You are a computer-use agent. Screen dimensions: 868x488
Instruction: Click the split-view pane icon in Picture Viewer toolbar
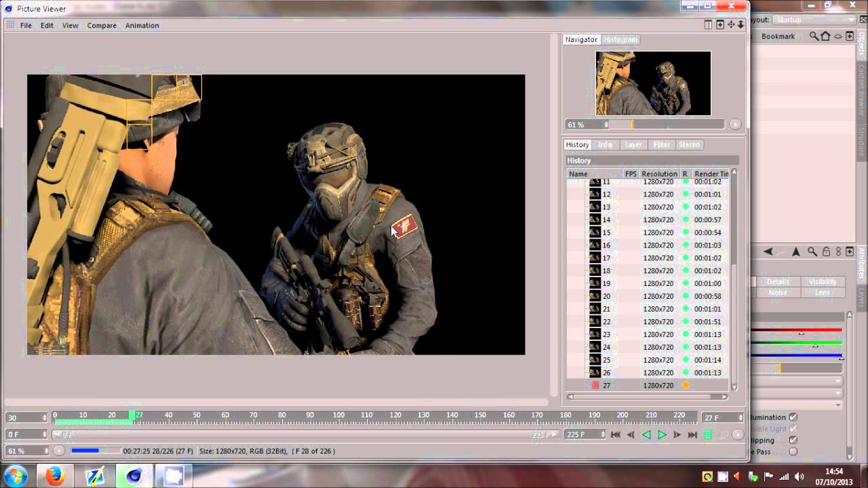point(708,25)
